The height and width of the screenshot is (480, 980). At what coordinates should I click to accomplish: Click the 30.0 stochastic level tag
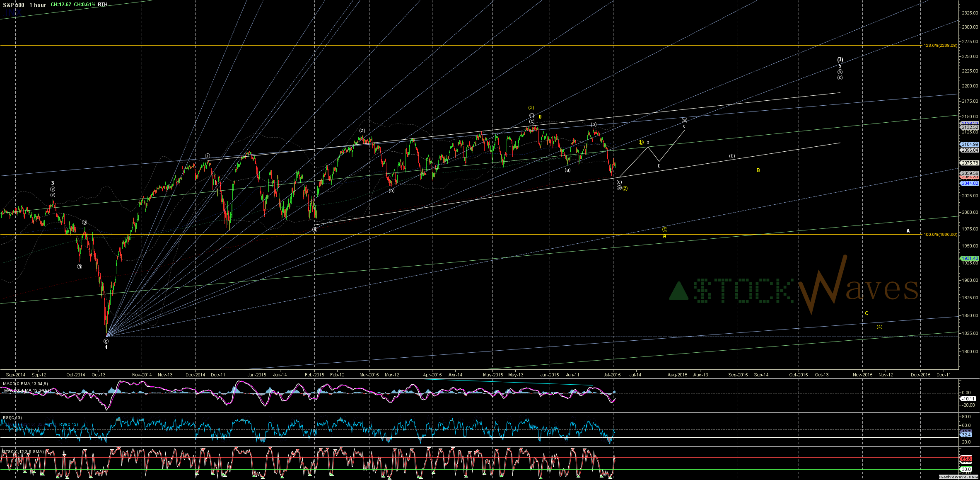tap(966, 469)
